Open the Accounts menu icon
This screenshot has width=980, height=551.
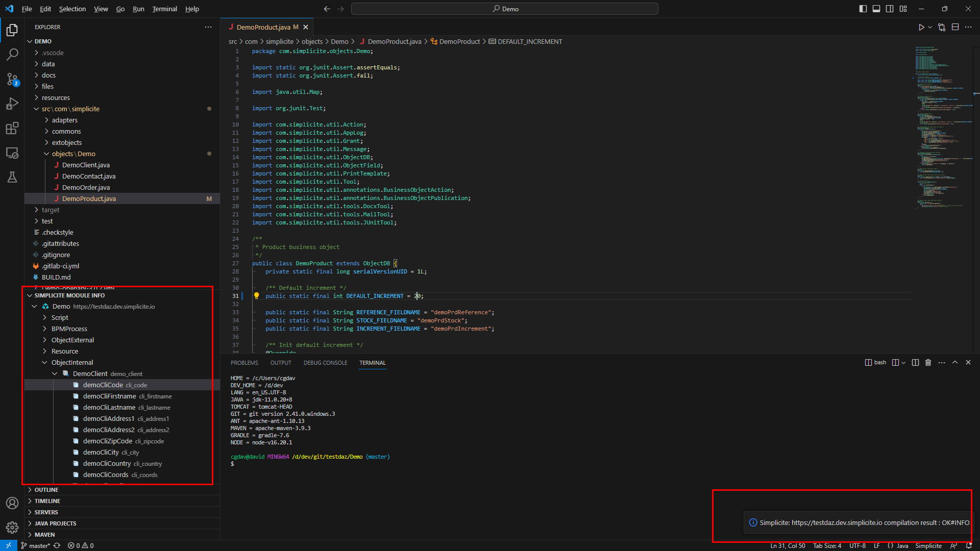[x=12, y=503]
